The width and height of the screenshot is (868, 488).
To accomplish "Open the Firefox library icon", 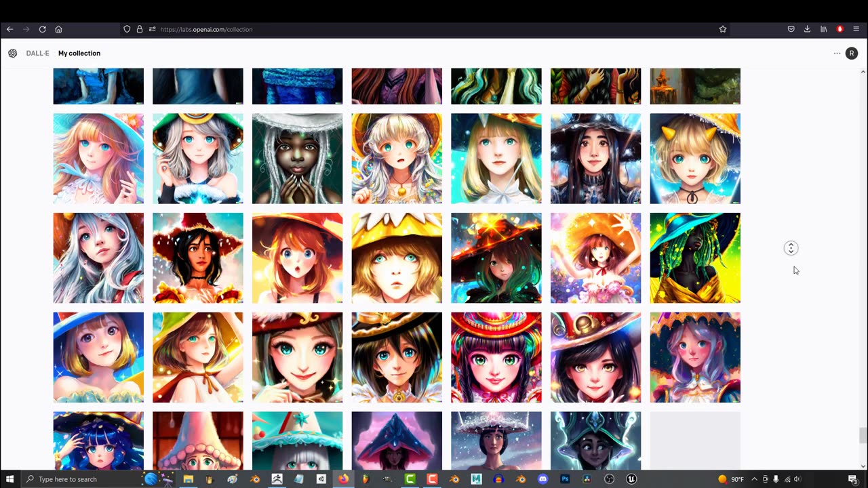I will 823,29.
